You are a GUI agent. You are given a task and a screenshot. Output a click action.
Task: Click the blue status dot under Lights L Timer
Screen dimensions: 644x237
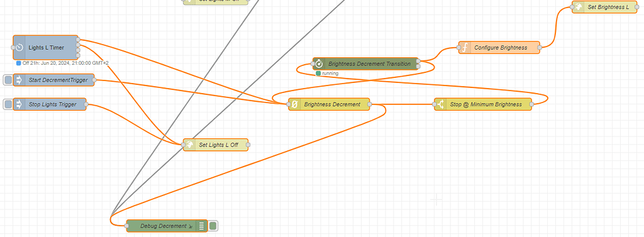pos(18,63)
